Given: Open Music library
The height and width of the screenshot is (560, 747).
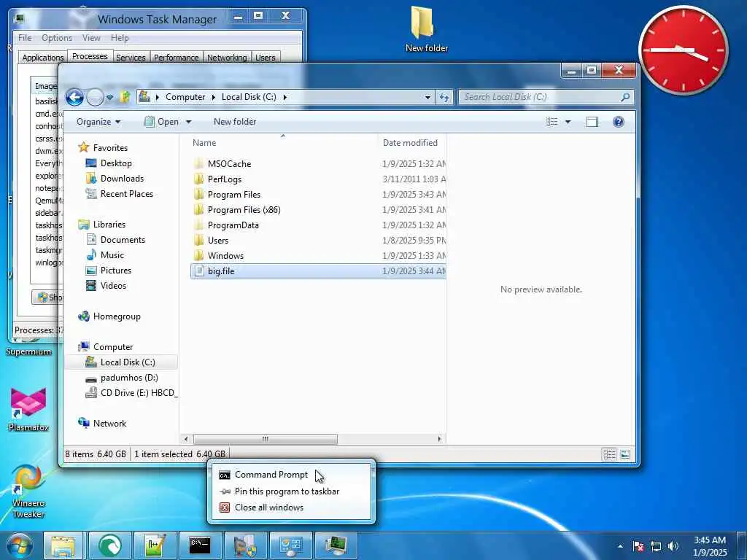Looking at the screenshot, I should coord(112,254).
